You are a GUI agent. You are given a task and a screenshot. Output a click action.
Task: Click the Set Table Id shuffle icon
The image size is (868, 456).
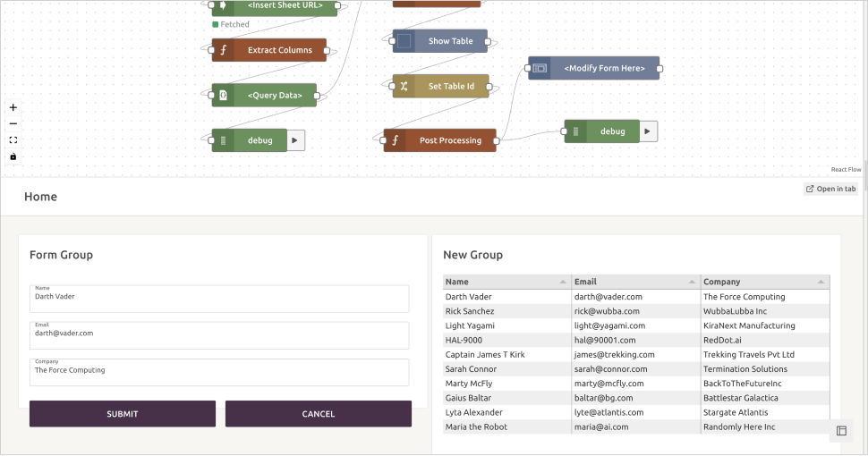pos(404,87)
